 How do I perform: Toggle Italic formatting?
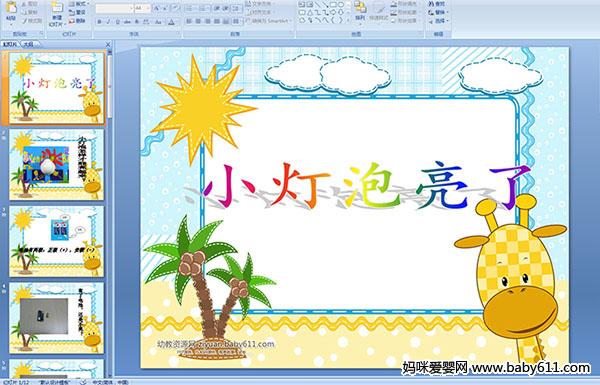coord(109,22)
